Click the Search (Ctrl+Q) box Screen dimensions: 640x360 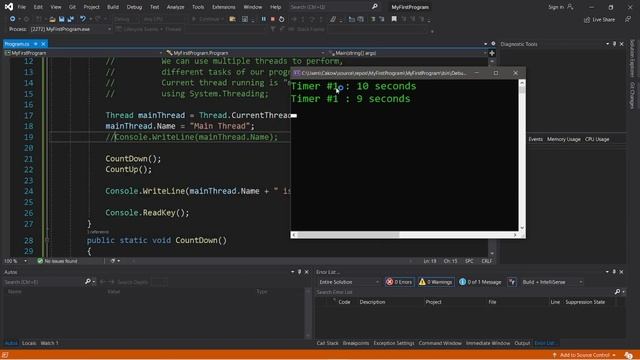(329, 7)
